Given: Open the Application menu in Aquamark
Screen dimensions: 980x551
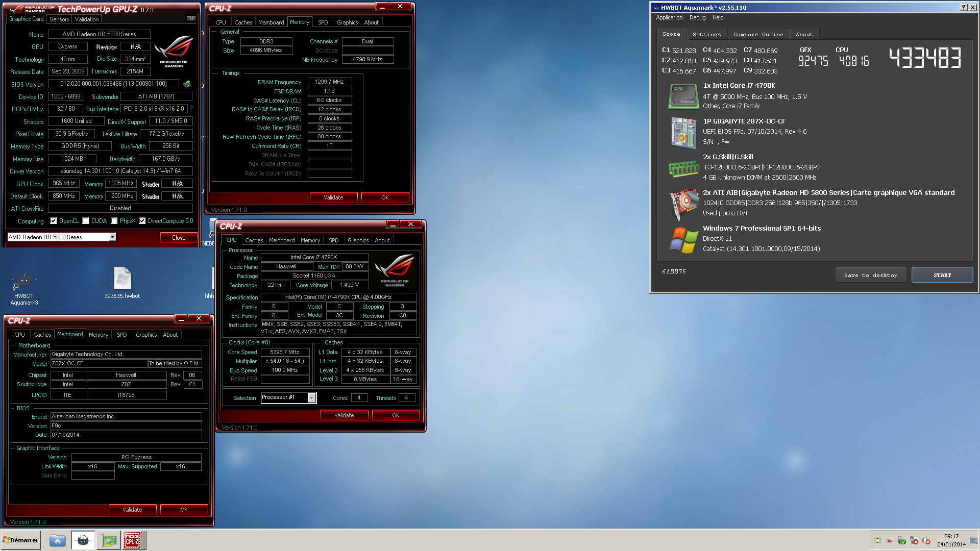Looking at the screenshot, I should click(x=669, y=18).
